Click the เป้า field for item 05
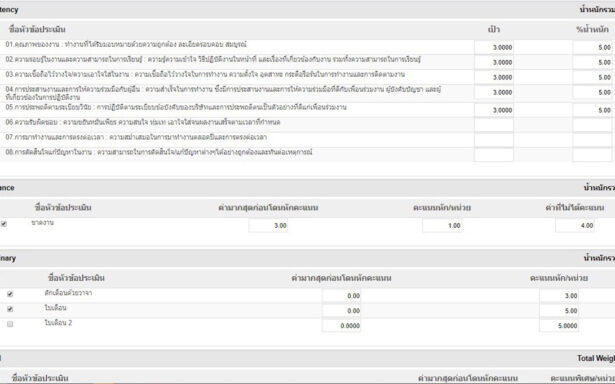The height and width of the screenshot is (384, 615). (x=494, y=110)
